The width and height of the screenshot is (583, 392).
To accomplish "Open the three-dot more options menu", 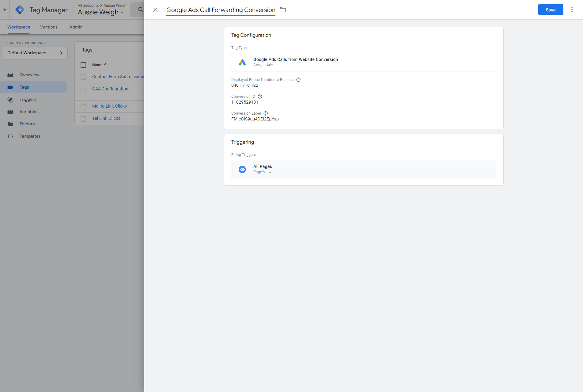I will 572,10.
